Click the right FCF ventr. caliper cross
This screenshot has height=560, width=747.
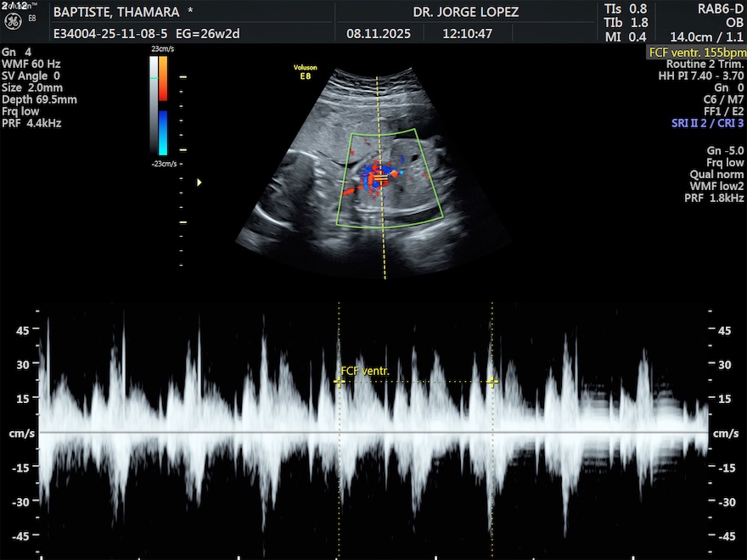click(492, 383)
